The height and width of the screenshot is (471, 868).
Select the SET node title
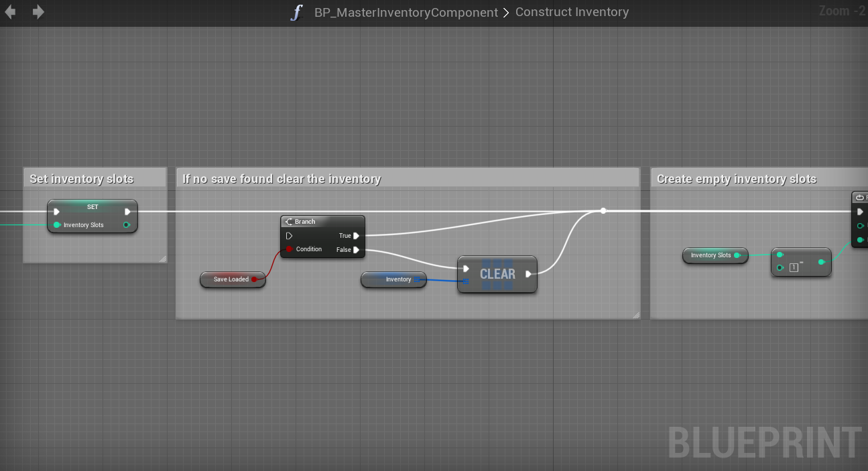pos(92,207)
